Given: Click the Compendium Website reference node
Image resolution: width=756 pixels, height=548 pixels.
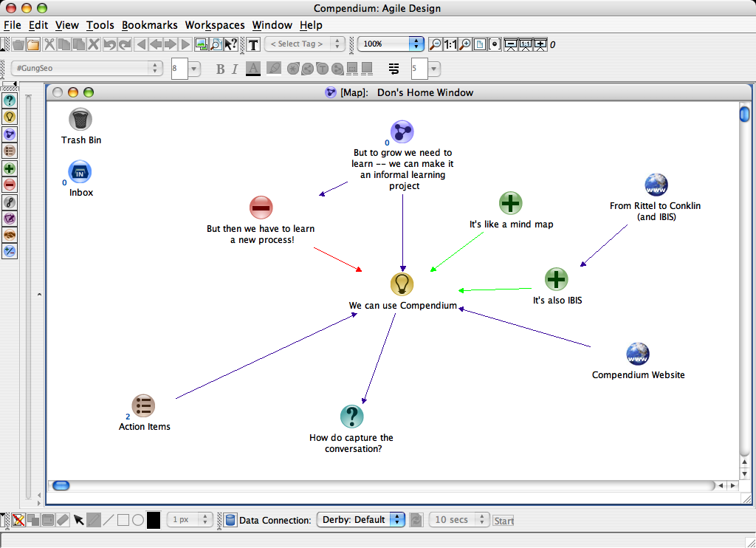Looking at the screenshot, I should point(638,354).
